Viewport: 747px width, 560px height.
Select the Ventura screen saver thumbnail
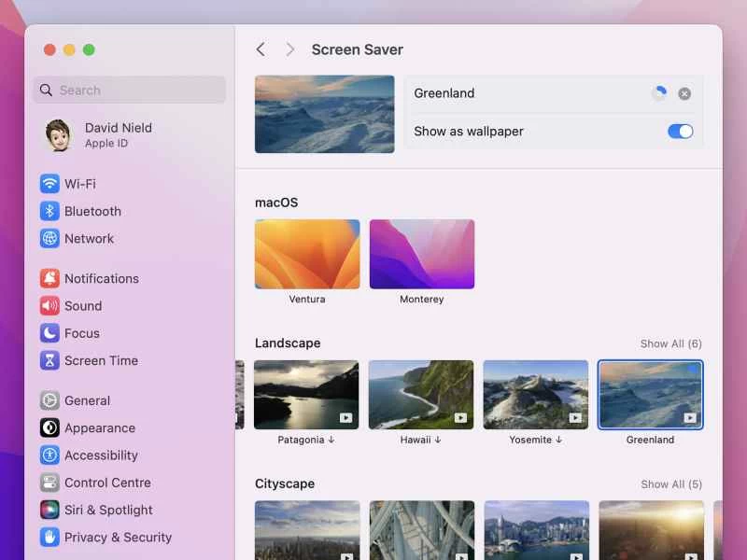307,254
